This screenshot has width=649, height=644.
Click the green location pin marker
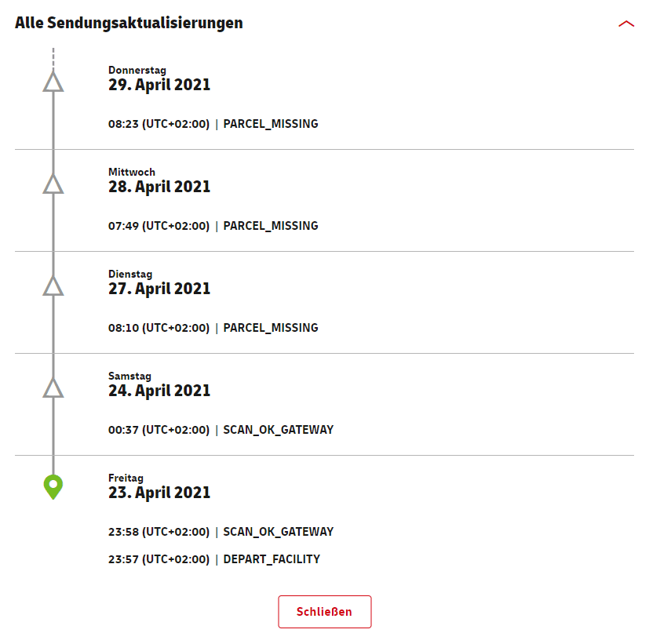pyautogui.click(x=53, y=486)
